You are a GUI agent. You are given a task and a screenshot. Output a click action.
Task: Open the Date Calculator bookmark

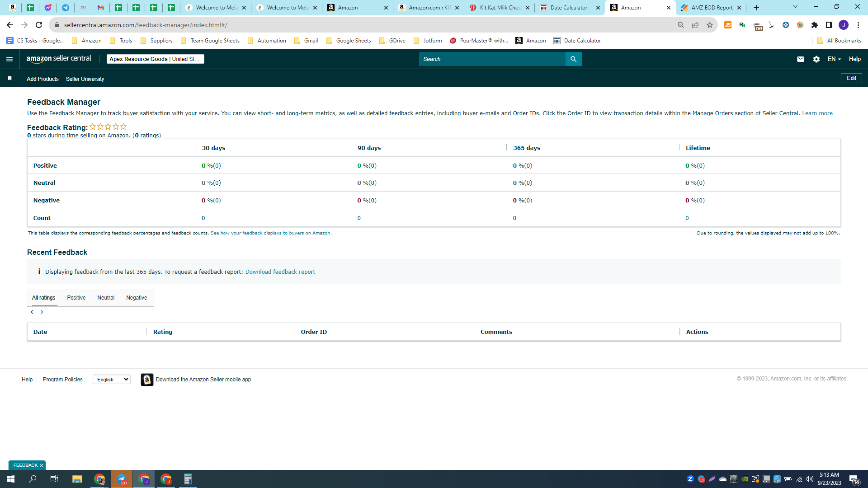click(577, 41)
